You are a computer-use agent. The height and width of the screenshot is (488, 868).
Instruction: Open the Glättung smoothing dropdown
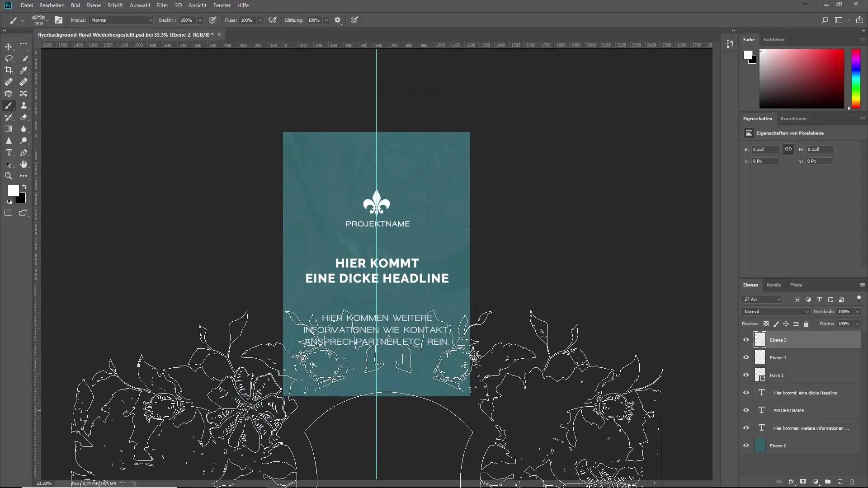326,20
